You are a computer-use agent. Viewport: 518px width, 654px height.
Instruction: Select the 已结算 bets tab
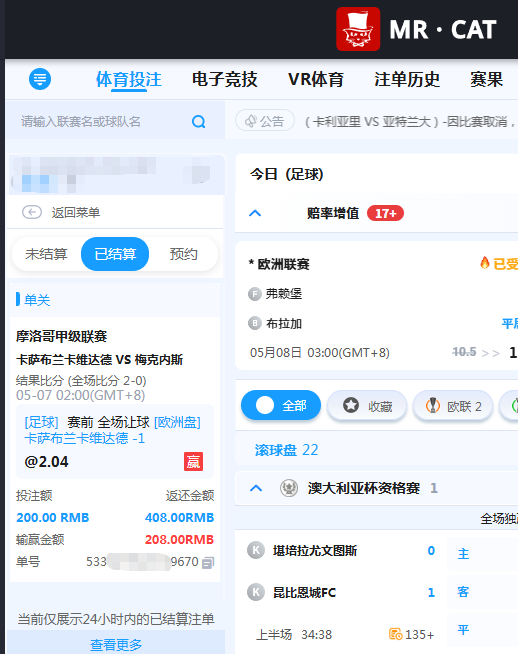click(x=115, y=254)
